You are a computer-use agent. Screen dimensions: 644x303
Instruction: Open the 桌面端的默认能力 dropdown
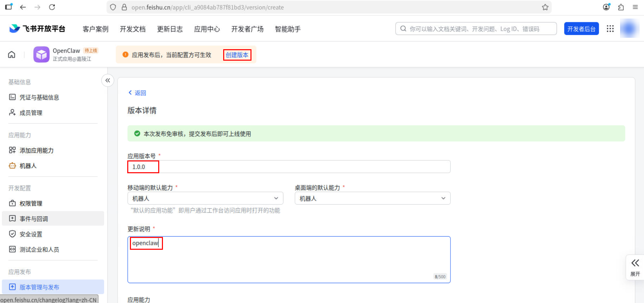[373, 198]
